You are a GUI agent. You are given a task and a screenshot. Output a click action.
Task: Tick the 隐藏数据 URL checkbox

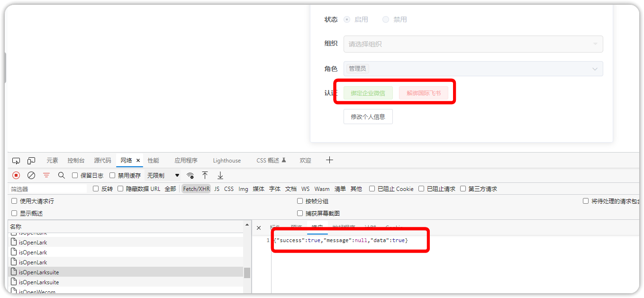[x=120, y=189]
